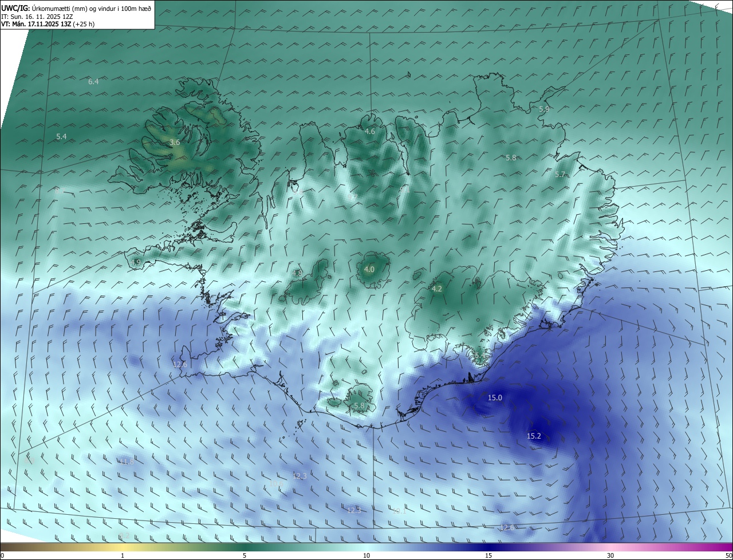Click the 1 tick on the colour scale

tap(123, 555)
